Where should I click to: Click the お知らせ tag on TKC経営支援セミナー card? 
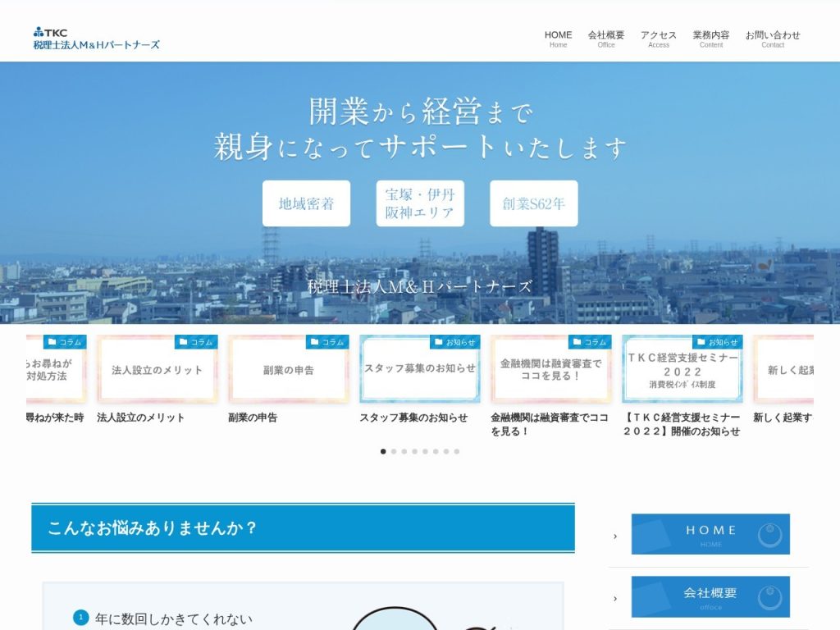(x=717, y=342)
